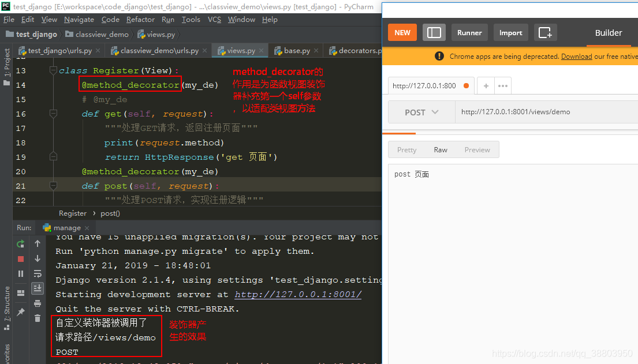
Task: Close the classview_demo\urls.py tab
Action: [x=204, y=50]
